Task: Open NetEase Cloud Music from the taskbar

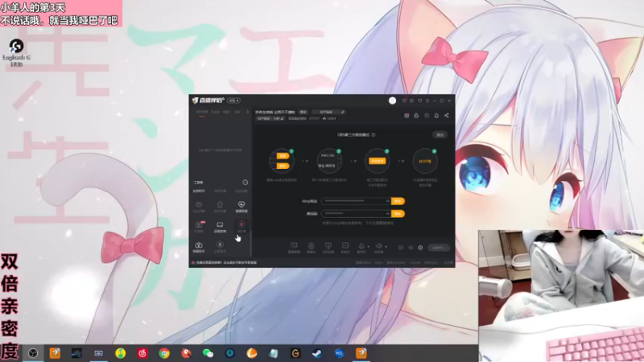Action: (142, 353)
